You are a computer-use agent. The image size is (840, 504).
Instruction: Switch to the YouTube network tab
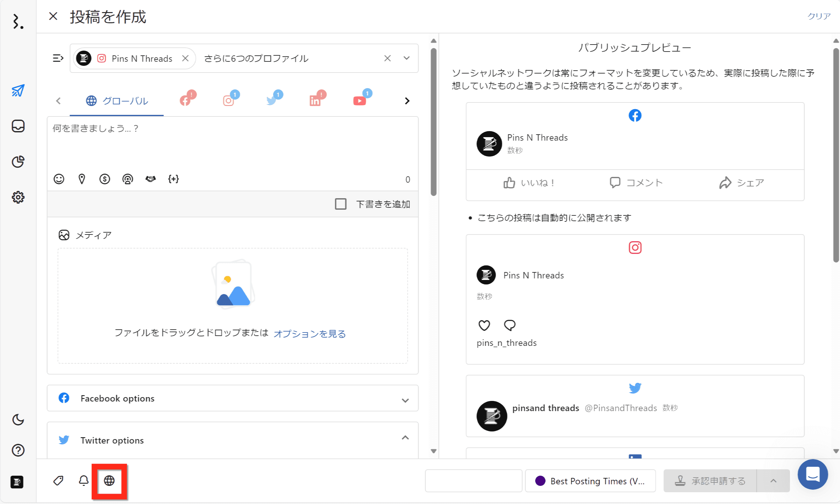point(360,101)
